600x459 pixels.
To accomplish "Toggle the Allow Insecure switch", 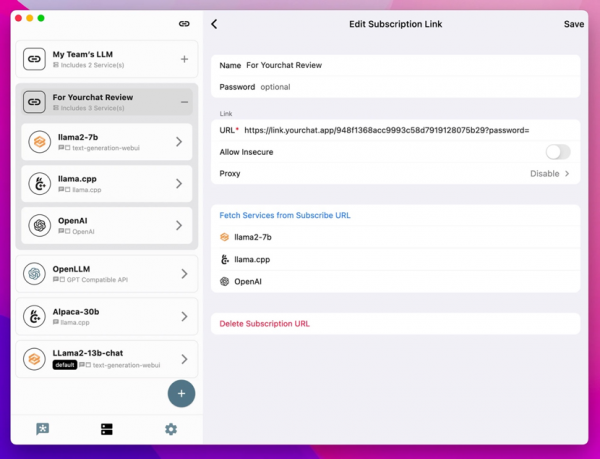I will pyautogui.click(x=557, y=152).
